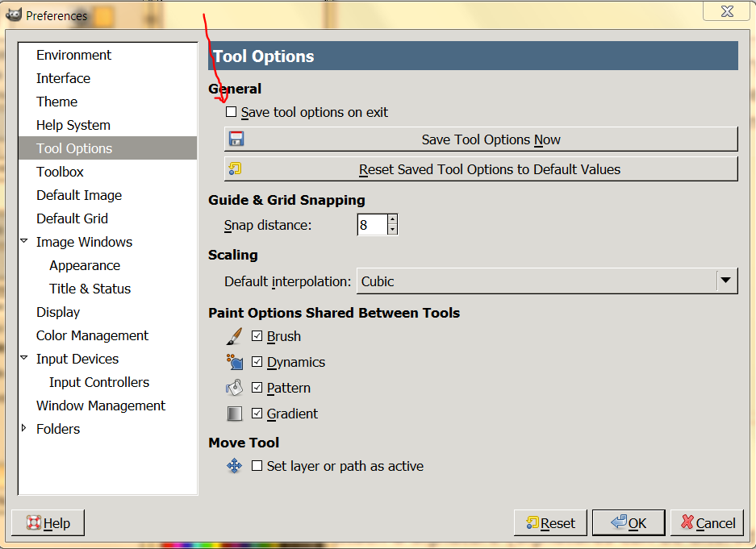Select Default Image page
The height and width of the screenshot is (549, 756).
(79, 195)
